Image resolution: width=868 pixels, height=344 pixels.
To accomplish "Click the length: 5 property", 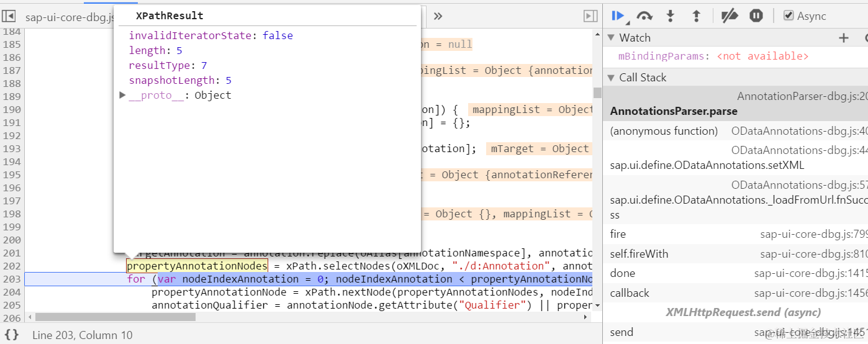I will tap(155, 50).
